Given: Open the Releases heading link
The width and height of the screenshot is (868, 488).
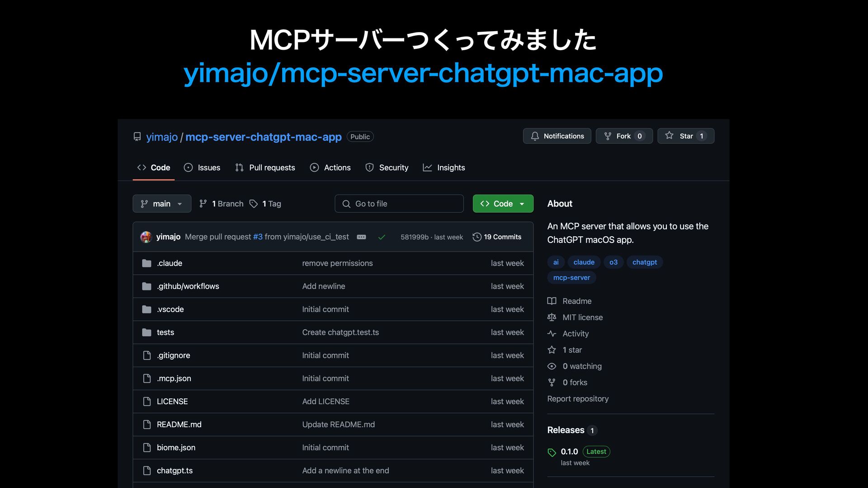Looking at the screenshot, I should click(x=566, y=430).
